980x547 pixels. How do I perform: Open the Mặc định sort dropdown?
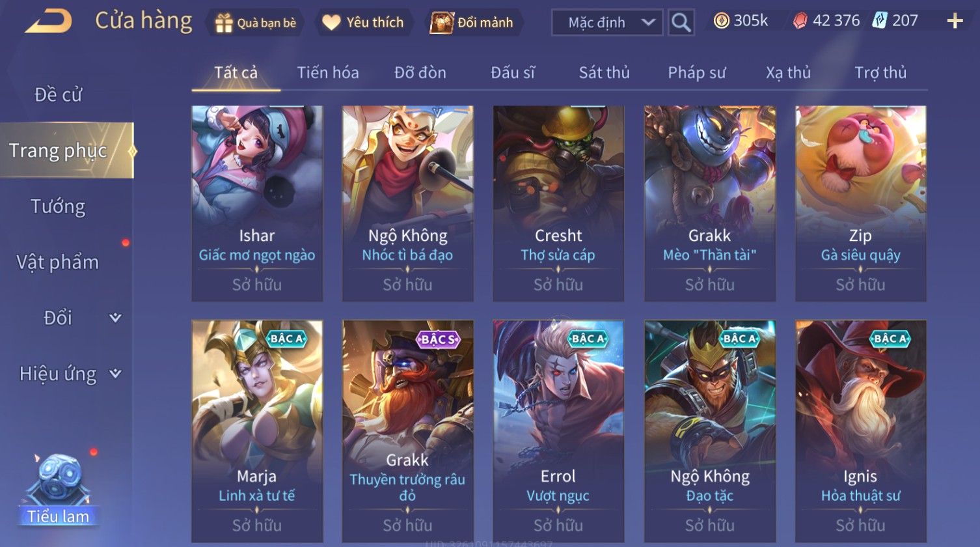pos(607,23)
